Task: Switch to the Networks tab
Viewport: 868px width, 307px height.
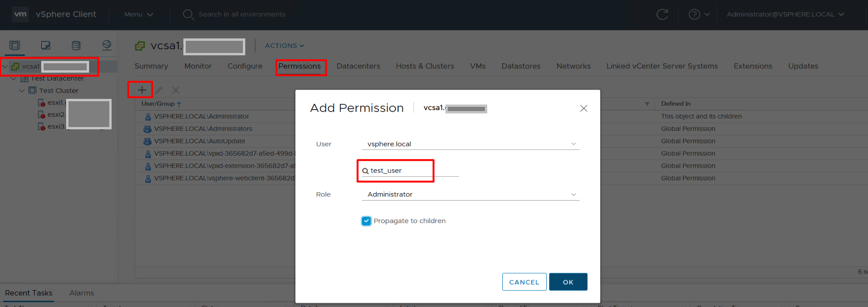Action: tap(574, 66)
